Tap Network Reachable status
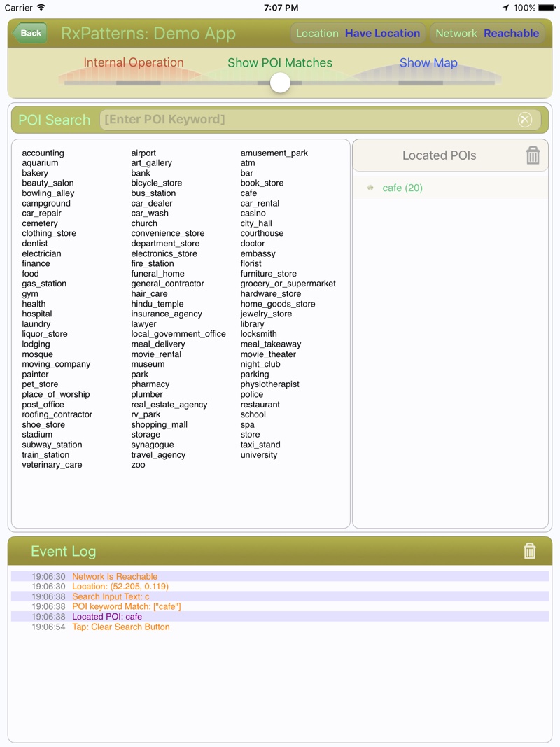Screen dimensions: 560x747 487,34
